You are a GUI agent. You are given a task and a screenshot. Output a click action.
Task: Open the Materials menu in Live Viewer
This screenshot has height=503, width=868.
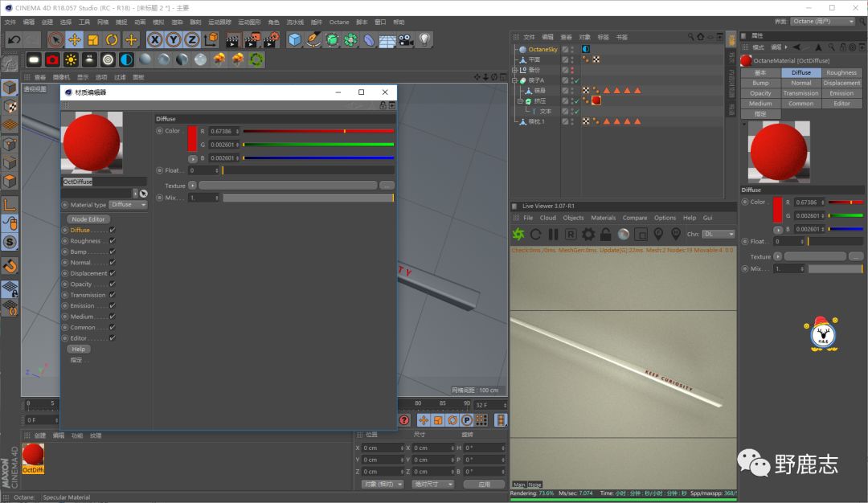[603, 218]
